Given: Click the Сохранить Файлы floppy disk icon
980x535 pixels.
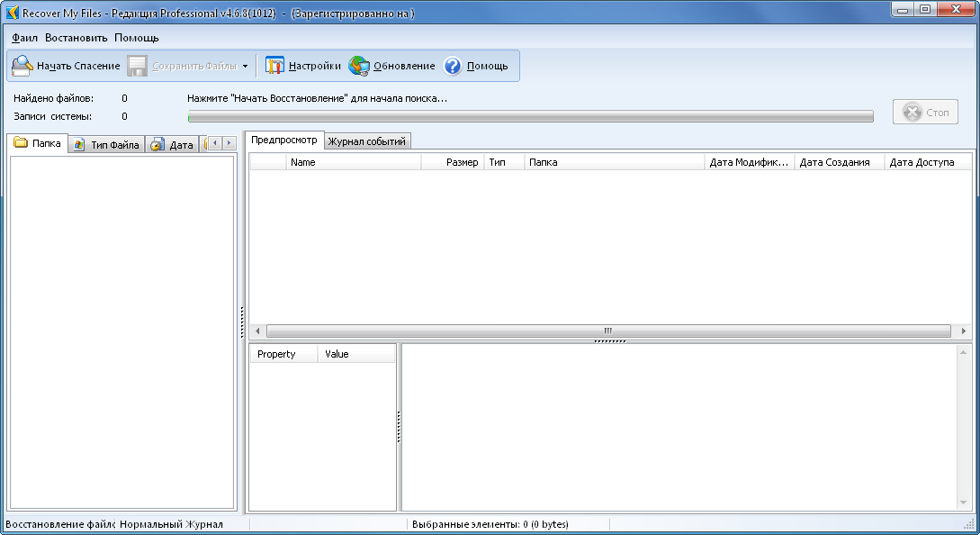Looking at the screenshot, I should (x=137, y=66).
